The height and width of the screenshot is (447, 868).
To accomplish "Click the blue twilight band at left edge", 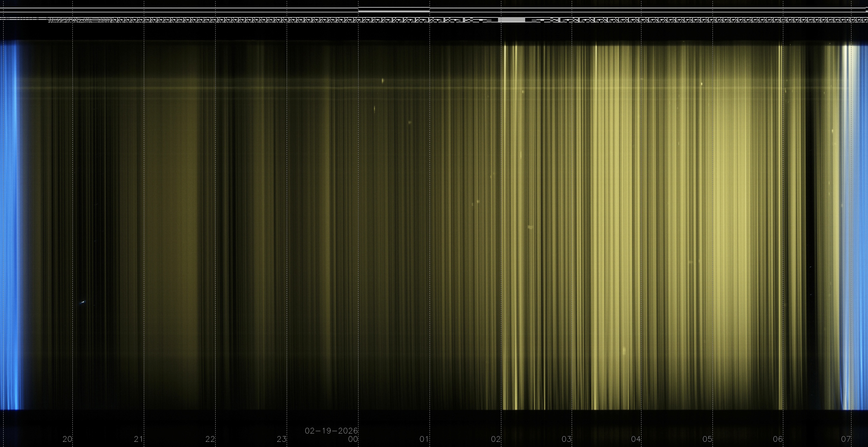I will tap(10, 222).
